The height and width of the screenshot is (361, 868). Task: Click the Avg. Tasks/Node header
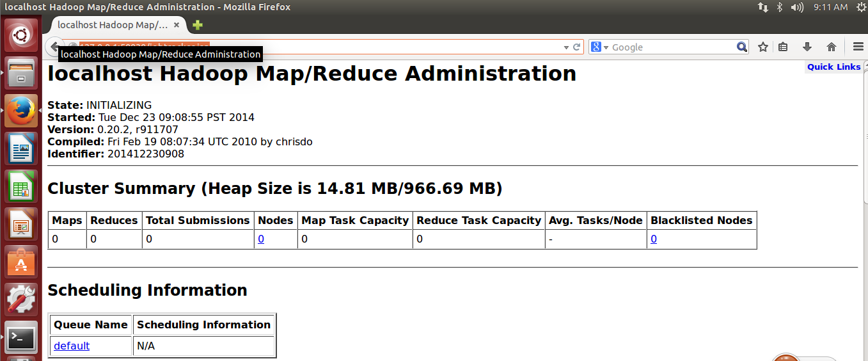pyautogui.click(x=596, y=220)
